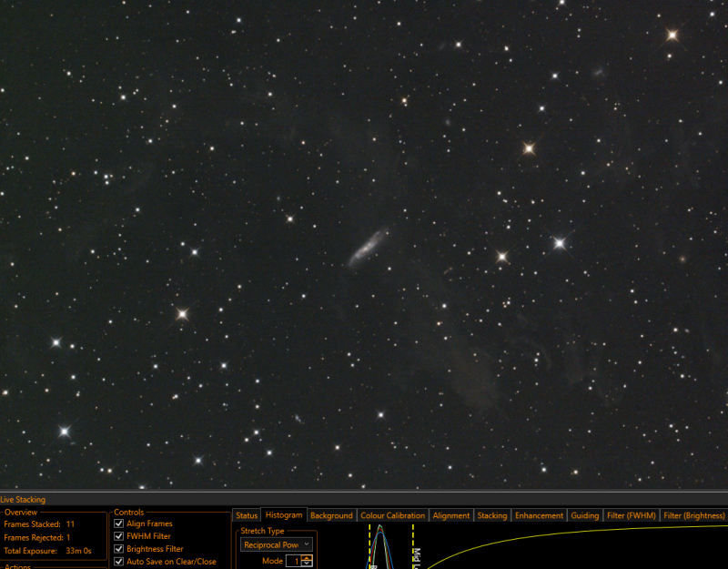Switch to the Alignment tab
The height and width of the screenshot is (569, 728).
pos(450,515)
